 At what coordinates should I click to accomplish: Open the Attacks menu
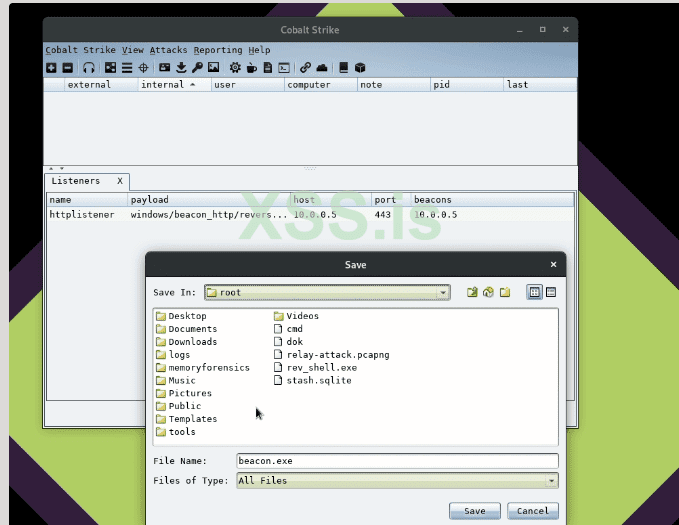[168, 50]
